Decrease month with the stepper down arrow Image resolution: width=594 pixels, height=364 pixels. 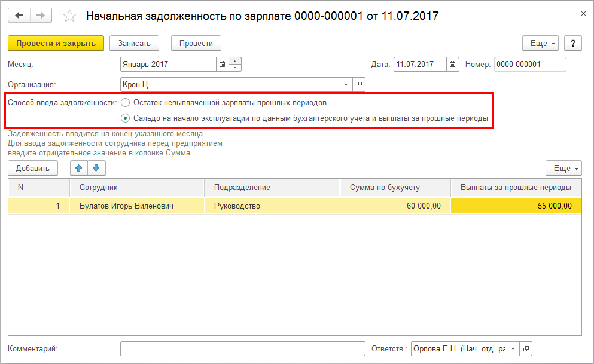pyautogui.click(x=235, y=68)
